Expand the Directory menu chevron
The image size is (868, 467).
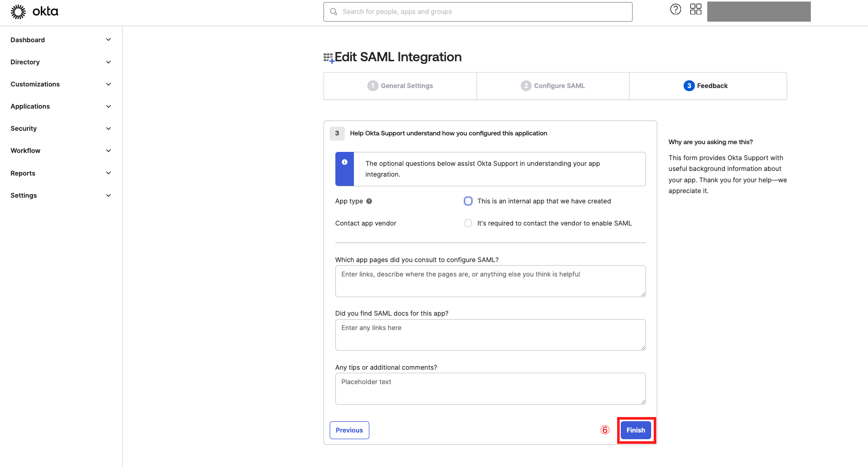tap(108, 62)
